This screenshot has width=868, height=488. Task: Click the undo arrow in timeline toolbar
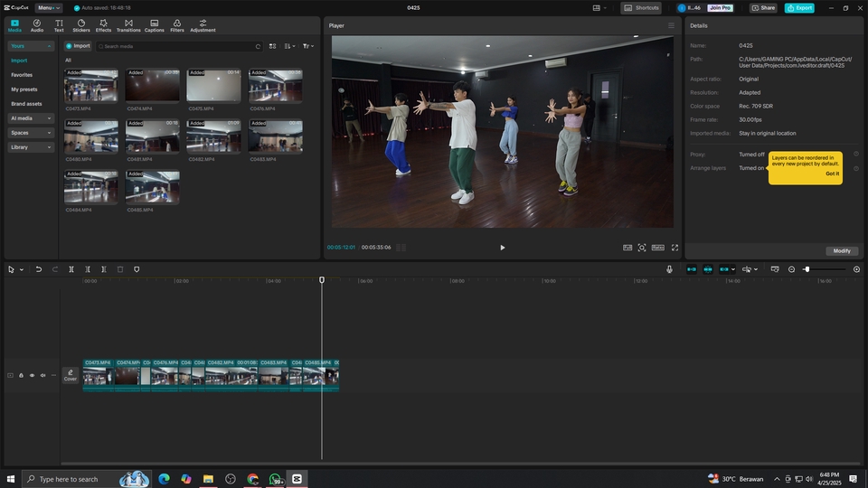(x=39, y=269)
